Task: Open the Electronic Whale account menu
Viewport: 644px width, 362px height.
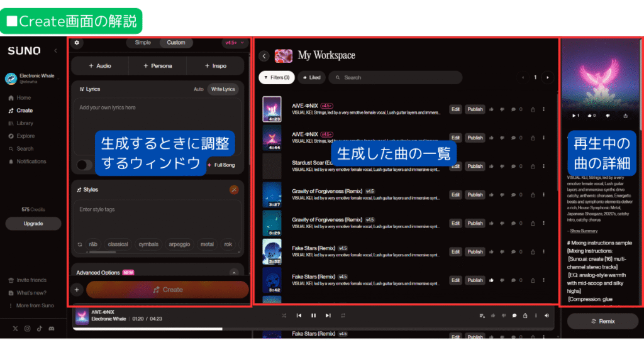Action: pyautogui.click(x=33, y=79)
